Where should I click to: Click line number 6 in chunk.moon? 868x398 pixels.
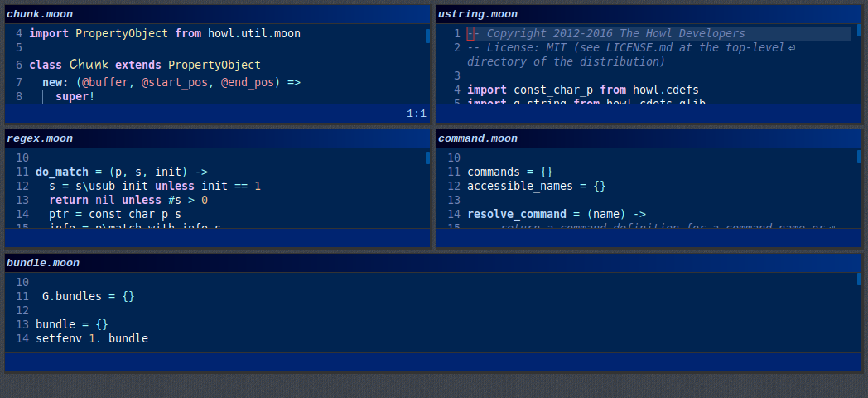pyautogui.click(x=19, y=65)
